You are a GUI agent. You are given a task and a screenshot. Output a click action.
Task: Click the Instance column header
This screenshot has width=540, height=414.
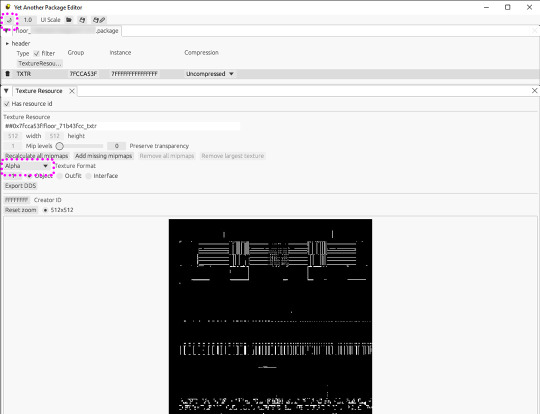120,53
